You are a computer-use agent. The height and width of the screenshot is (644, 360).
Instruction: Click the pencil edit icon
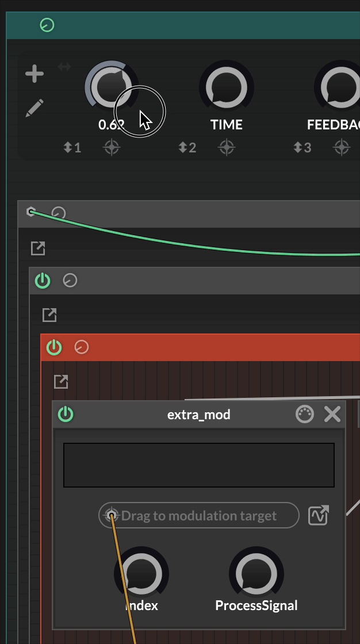point(35,108)
